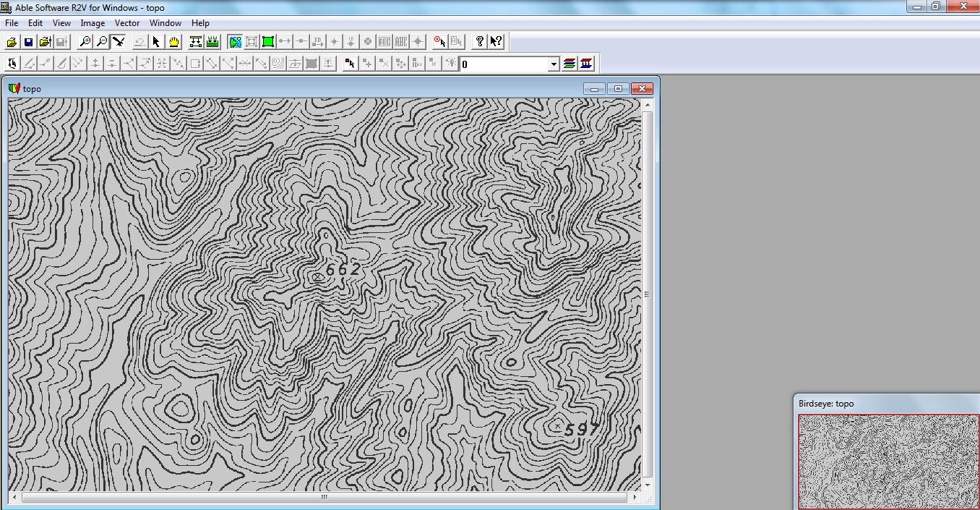This screenshot has width=980, height=510.
Task: Click the 662 elevation label on map
Action: point(343,271)
